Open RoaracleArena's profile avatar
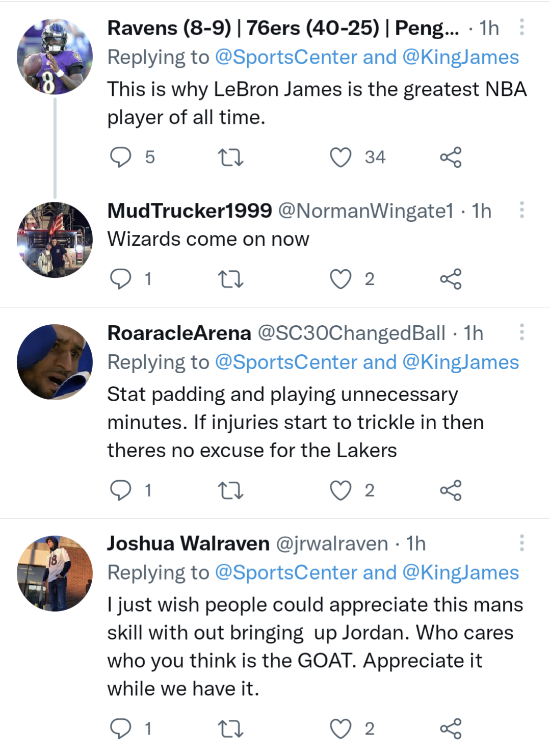 tap(55, 362)
